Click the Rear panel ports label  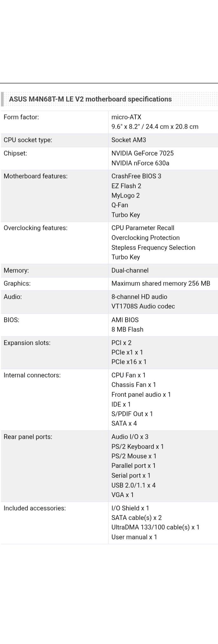[x=28, y=437]
